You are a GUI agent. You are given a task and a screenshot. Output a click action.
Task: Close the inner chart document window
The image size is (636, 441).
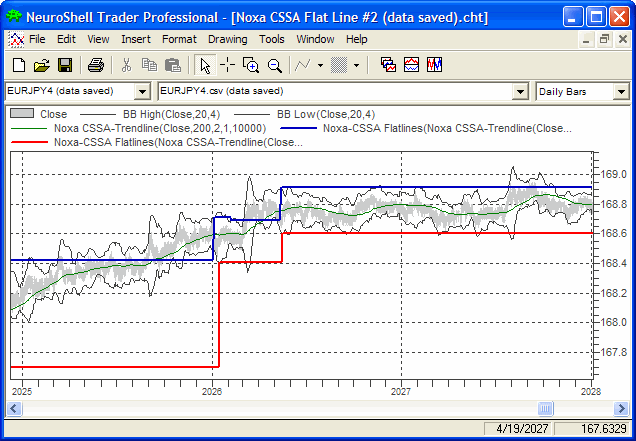(623, 40)
